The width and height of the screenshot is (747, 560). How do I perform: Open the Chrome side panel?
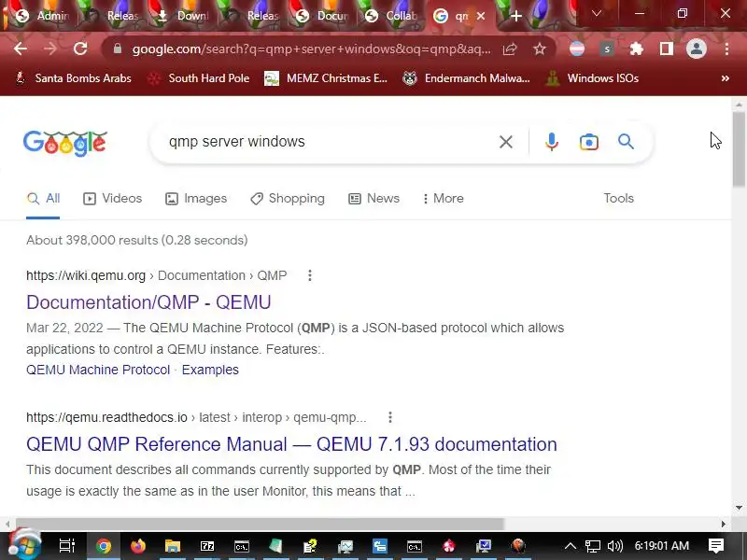click(667, 49)
